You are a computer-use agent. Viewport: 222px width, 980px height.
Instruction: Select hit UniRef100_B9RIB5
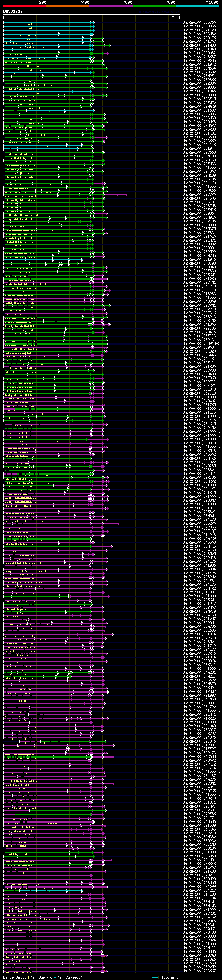199,221
